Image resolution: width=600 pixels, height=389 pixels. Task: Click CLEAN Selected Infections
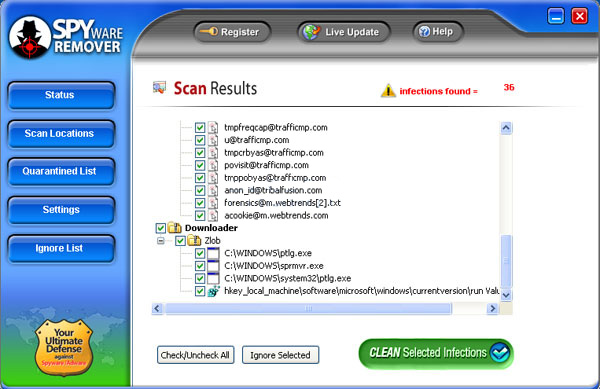pyautogui.click(x=436, y=353)
